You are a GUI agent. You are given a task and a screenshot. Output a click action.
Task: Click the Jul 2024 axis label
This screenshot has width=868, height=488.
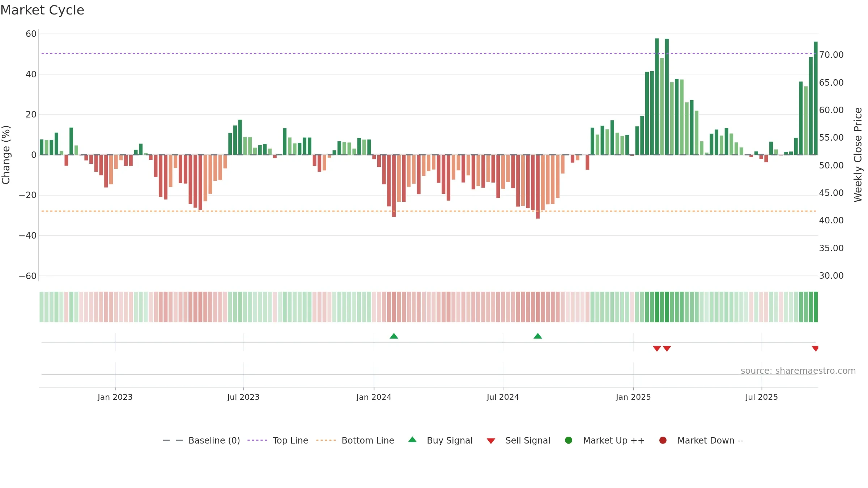point(503,397)
